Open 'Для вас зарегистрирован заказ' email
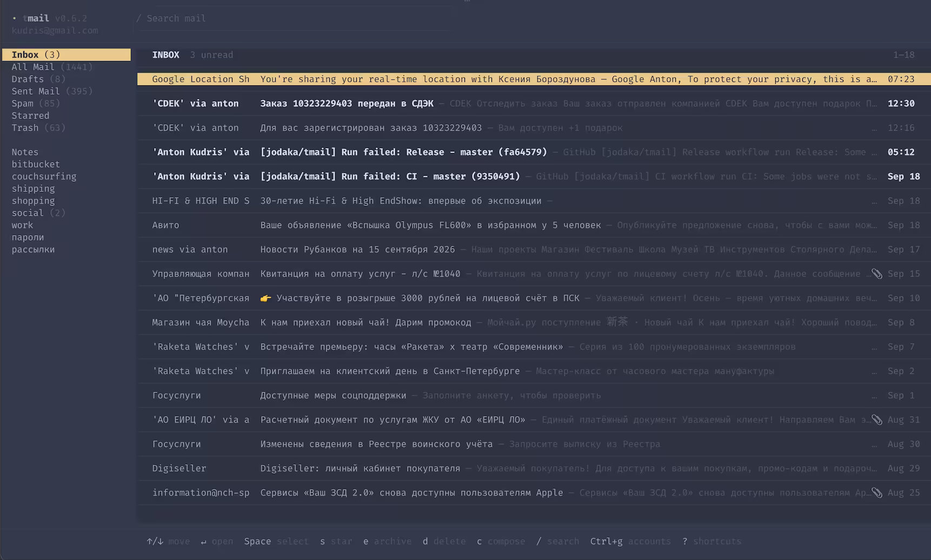Image resolution: width=931 pixels, height=560 pixels. pyautogui.click(x=534, y=128)
